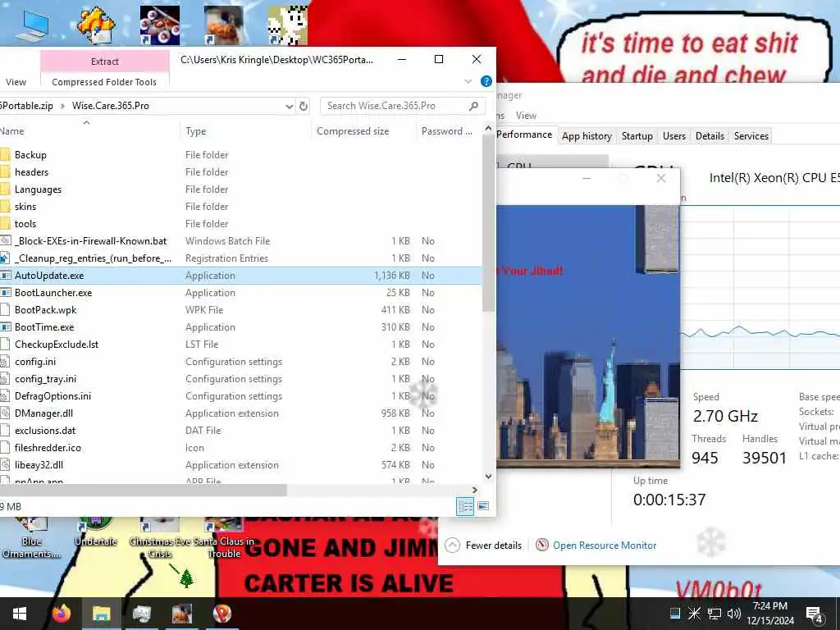Open the View tab in Explorer

(16, 82)
